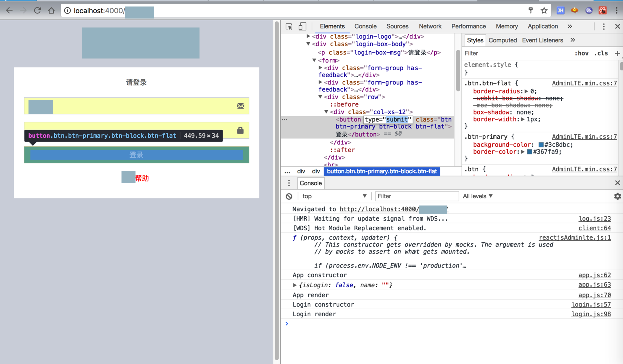Switch to the Memory tab

tap(507, 26)
